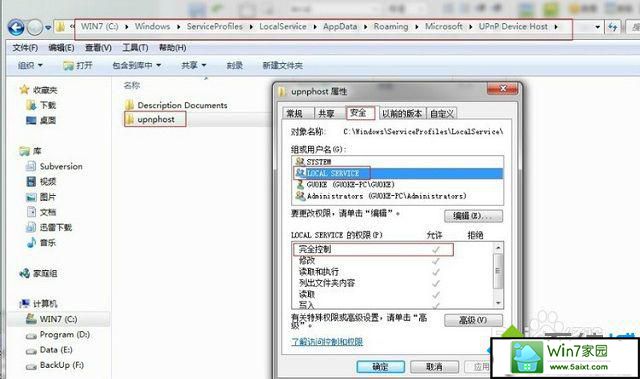This screenshot has height=379, width=640.
Task: Select the Data (E:) drive
Action: coord(49,350)
